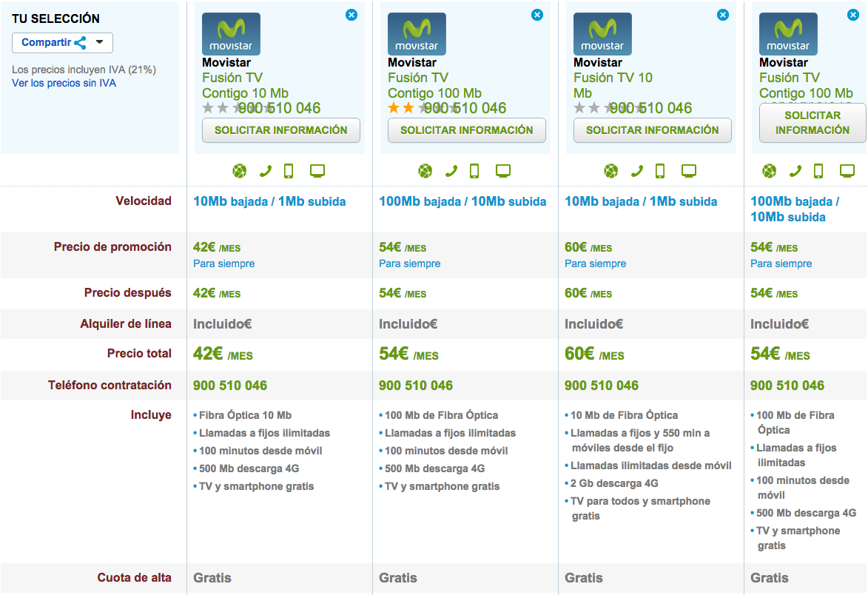Open the Fusión TV 10 Mb plan title
The width and height of the screenshot is (868, 595).
(x=613, y=85)
